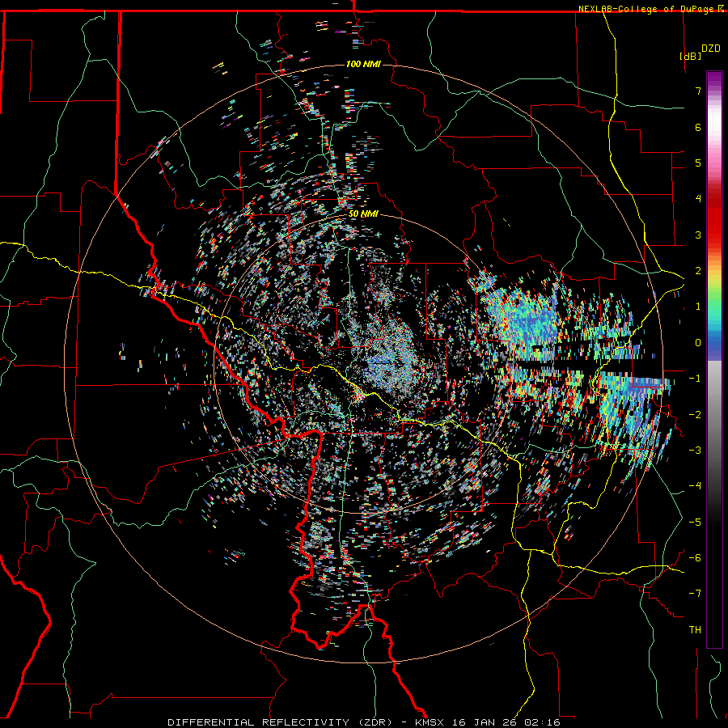Select the -1 value on the scale
The image size is (728, 728).
click(x=695, y=379)
